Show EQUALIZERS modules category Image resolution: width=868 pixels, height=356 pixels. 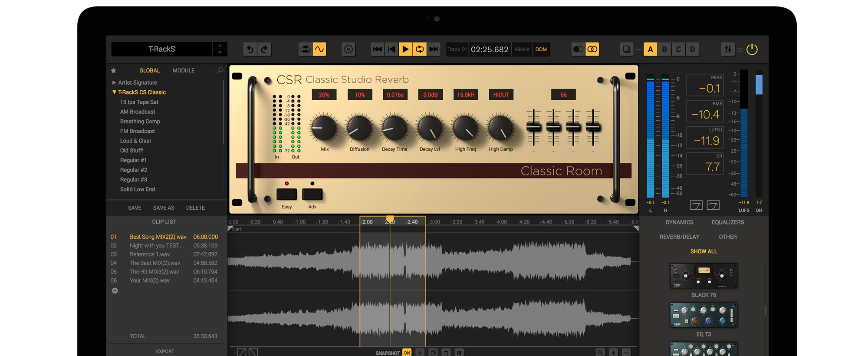coord(728,222)
